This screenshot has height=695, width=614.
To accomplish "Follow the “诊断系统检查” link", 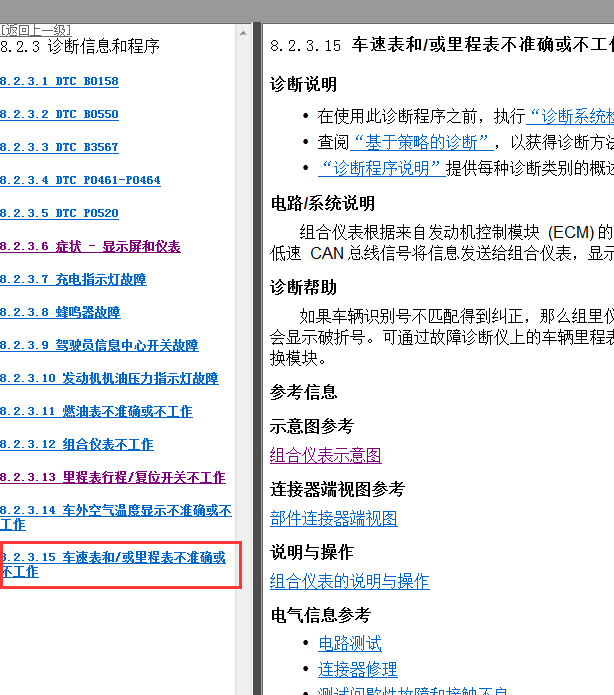I will pos(570,117).
